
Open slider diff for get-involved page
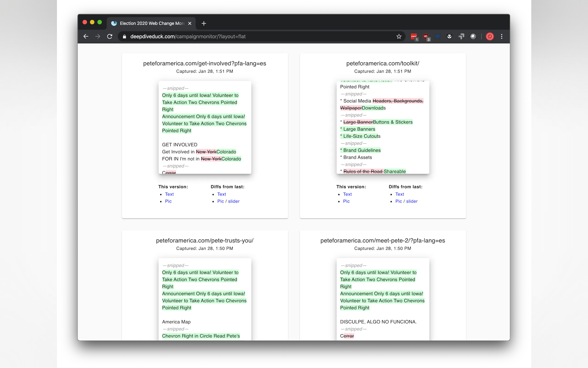tap(234, 201)
